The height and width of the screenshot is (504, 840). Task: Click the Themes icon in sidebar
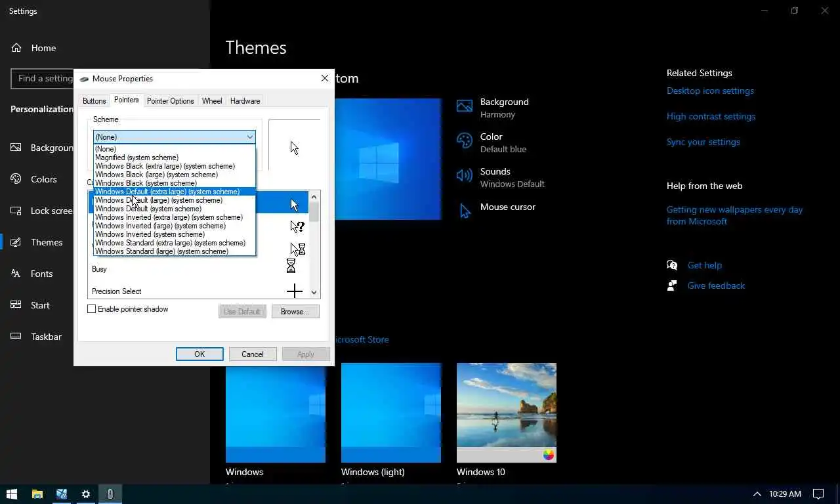click(x=16, y=242)
